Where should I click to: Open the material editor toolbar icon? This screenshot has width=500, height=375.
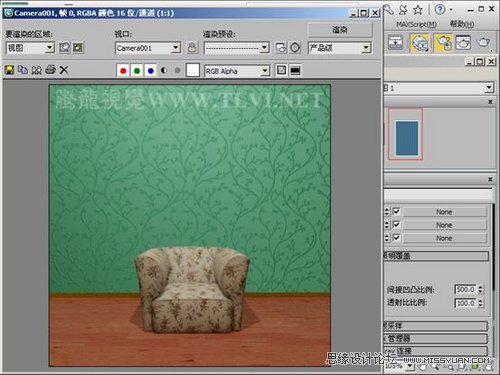coord(419,43)
